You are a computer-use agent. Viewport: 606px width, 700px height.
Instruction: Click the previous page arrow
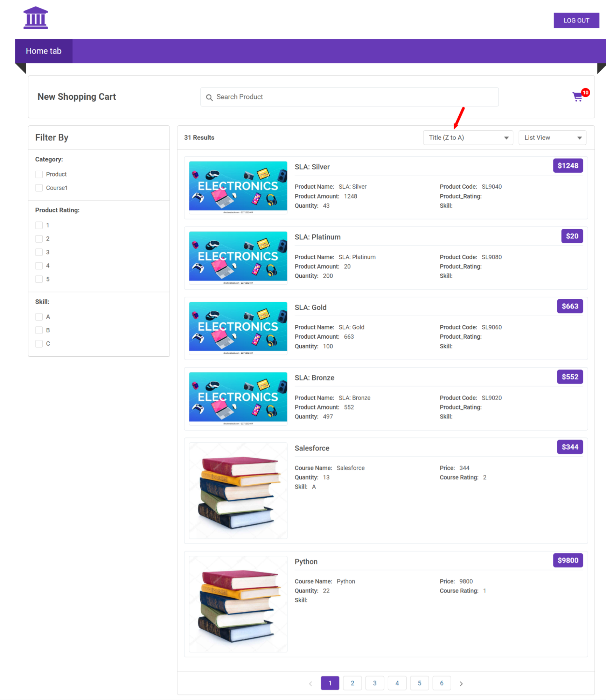pyautogui.click(x=310, y=683)
